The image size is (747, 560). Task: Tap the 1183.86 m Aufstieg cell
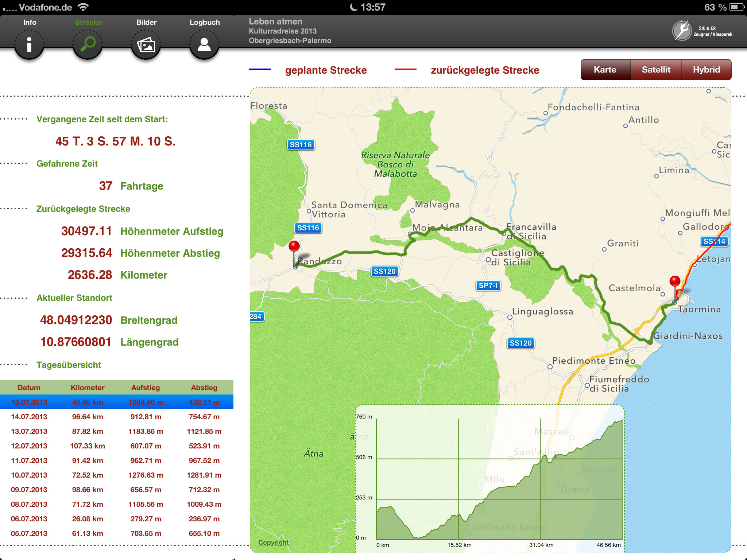146,431
